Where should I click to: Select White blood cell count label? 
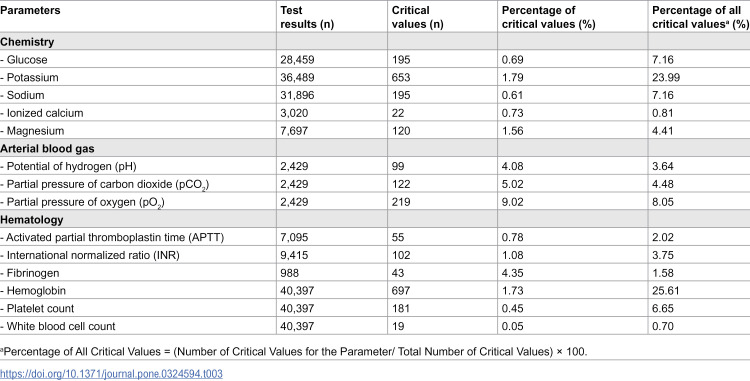(58, 326)
